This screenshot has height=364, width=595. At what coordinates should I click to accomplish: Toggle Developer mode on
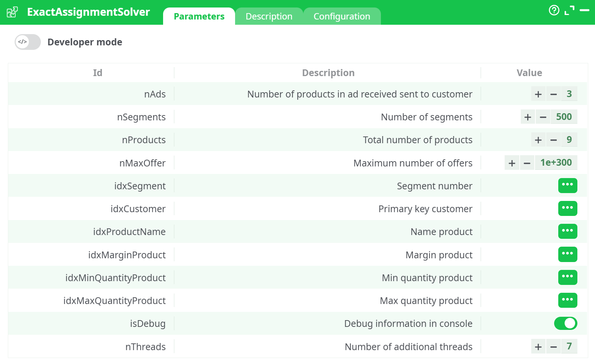[27, 42]
